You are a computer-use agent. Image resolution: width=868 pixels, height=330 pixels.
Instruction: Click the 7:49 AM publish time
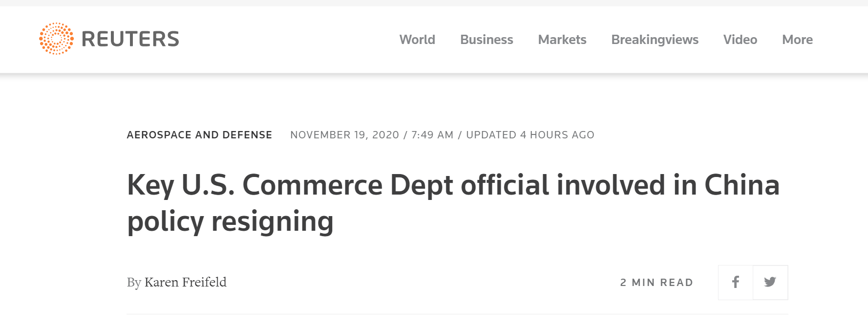tap(432, 135)
